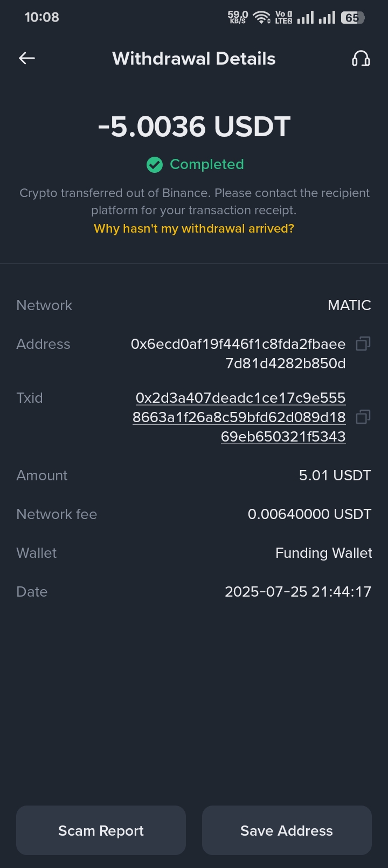The height and width of the screenshot is (868, 388).
Task: Tap the MATIC network value
Action: click(349, 305)
